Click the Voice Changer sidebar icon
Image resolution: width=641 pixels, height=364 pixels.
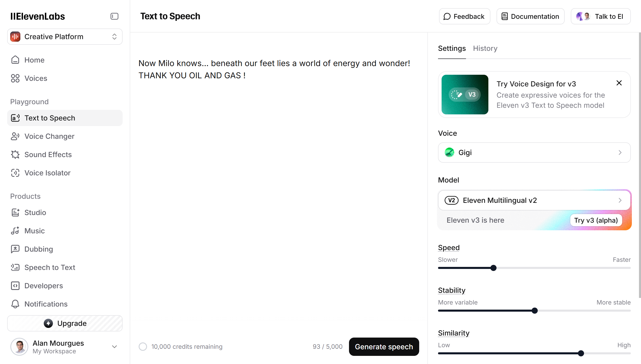pyautogui.click(x=15, y=136)
